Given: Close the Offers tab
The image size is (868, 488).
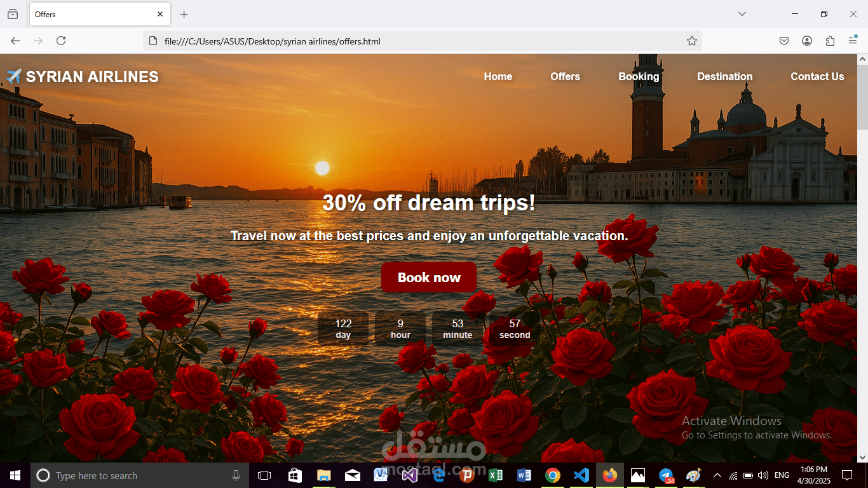Looking at the screenshot, I should [x=160, y=14].
